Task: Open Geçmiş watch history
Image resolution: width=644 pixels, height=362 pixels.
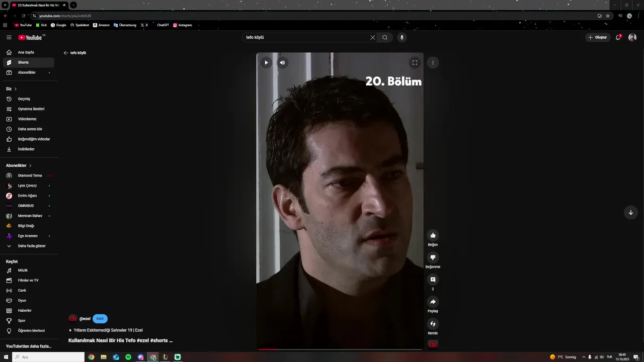Action: click(29, 99)
